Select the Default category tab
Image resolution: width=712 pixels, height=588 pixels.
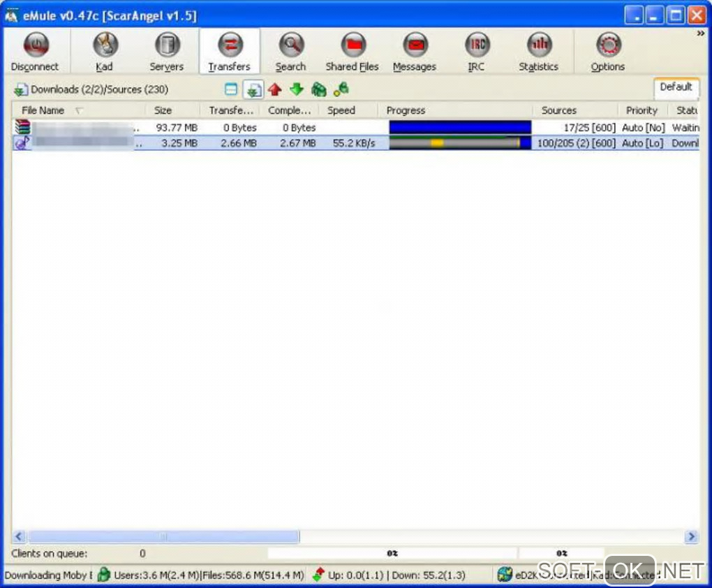676,87
